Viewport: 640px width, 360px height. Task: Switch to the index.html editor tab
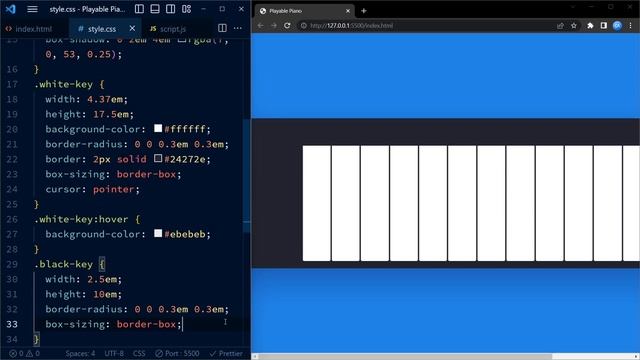point(33,29)
